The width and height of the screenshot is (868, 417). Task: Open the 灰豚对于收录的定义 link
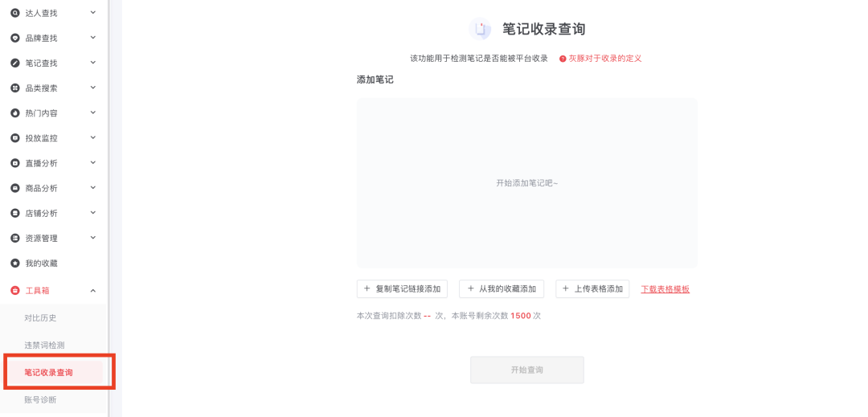click(605, 59)
